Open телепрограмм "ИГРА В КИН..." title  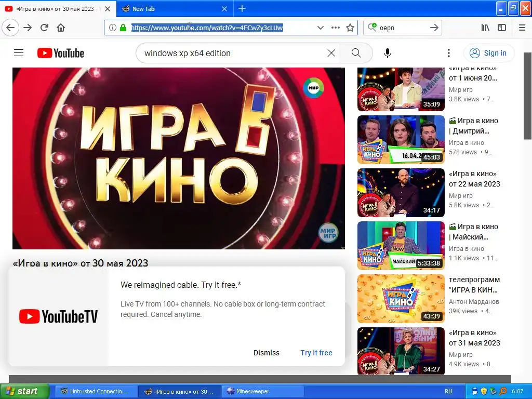(474, 285)
